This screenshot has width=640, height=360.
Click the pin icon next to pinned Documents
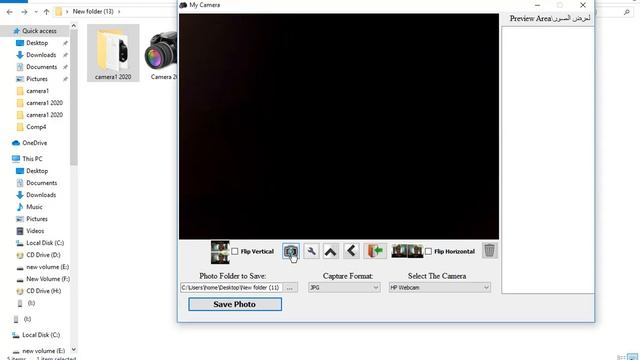point(65,67)
